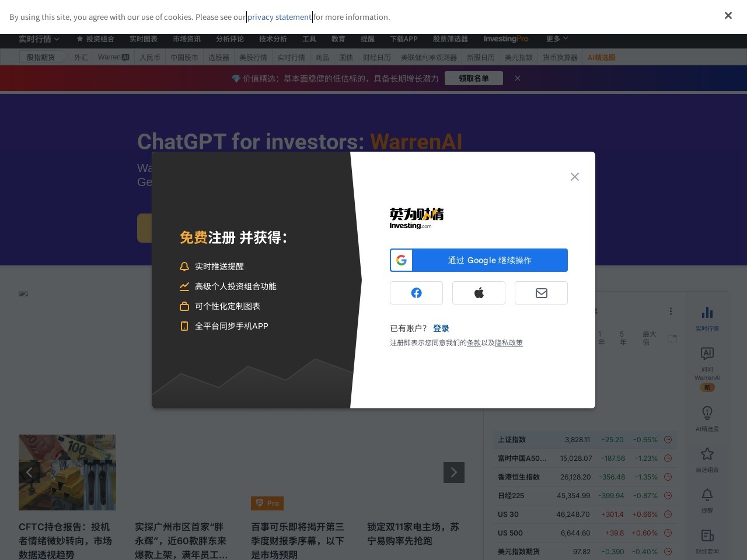747x560 pixels.
Task: Open the AI stock picks lightbulb icon
Action: click(x=707, y=413)
